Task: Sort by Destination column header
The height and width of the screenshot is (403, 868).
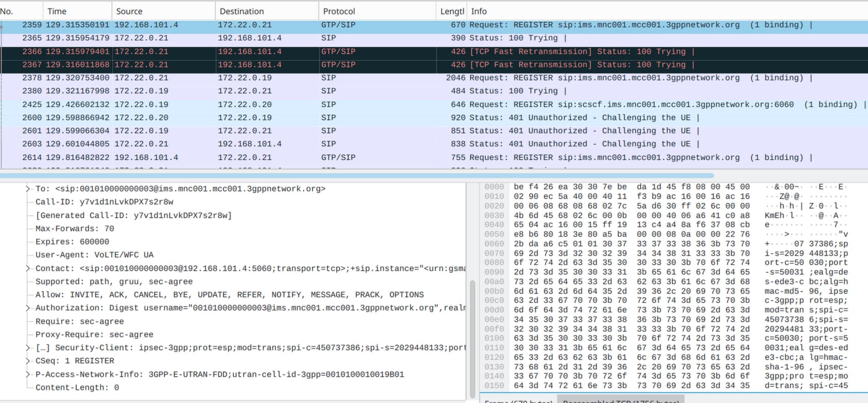Action: click(x=242, y=11)
